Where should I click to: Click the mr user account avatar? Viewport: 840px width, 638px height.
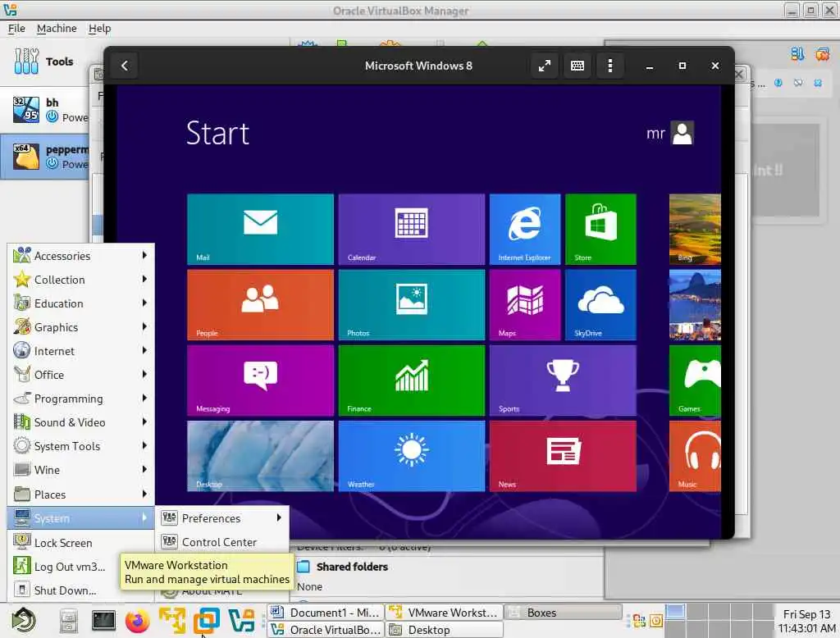[682, 133]
